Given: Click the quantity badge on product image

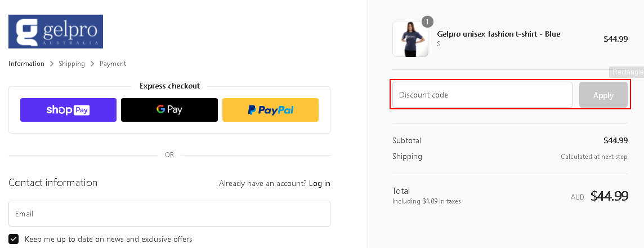Looking at the screenshot, I should click(428, 22).
